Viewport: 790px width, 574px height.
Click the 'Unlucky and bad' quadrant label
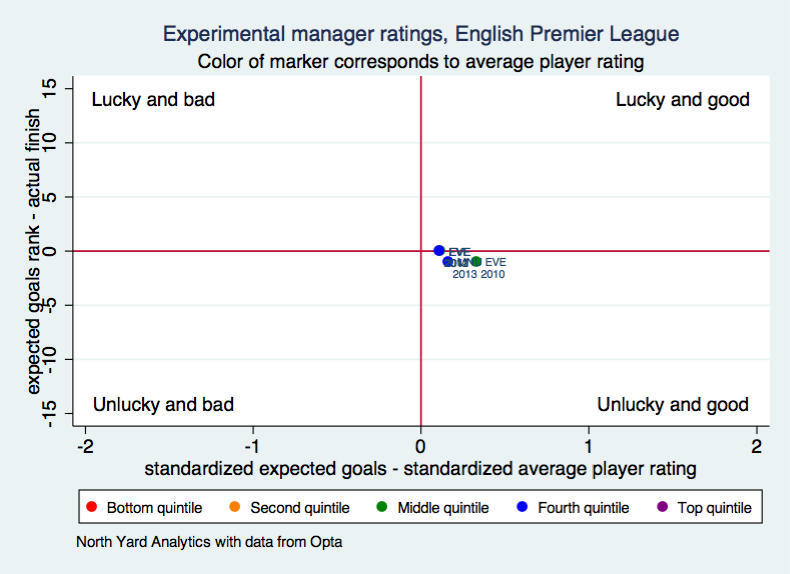(163, 405)
